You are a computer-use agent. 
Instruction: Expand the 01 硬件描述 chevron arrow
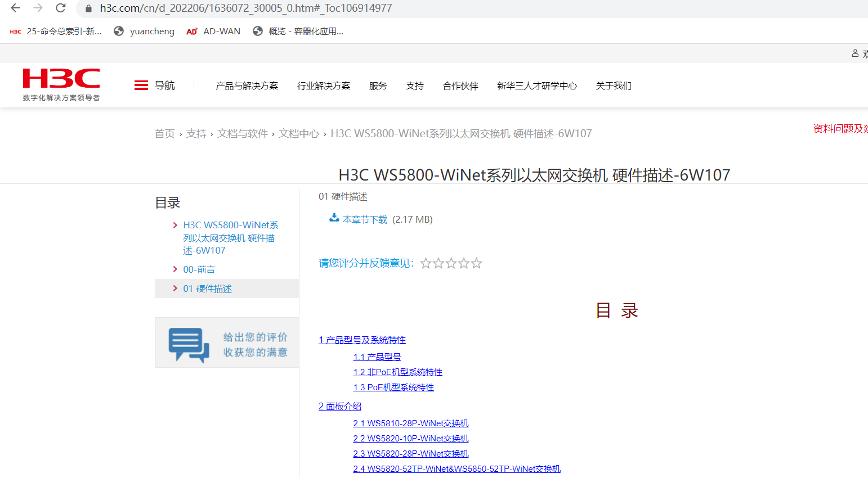[x=176, y=288]
